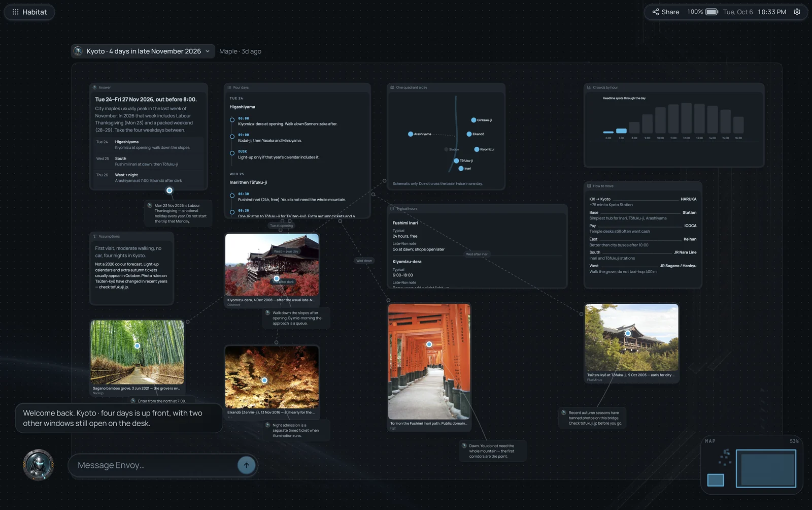This screenshot has height=510, width=812.
Task: Open the Sagano bamboo grove photo
Action: pyautogui.click(x=138, y=352)
